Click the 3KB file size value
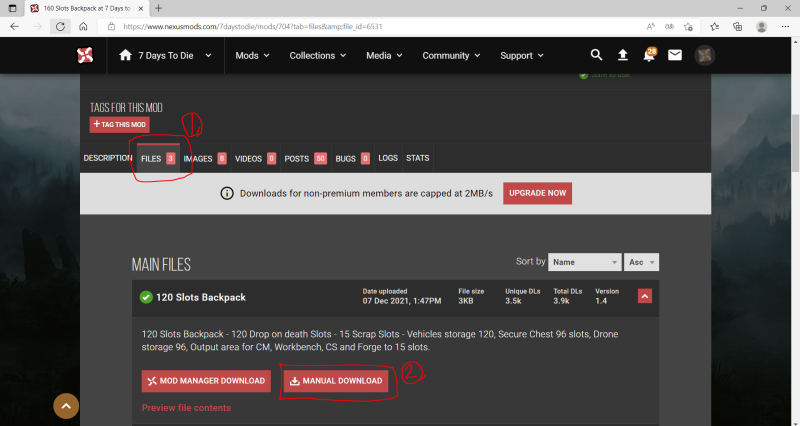Screen dimensions: 800x426 pyautogui.click(x=466, y=301)
